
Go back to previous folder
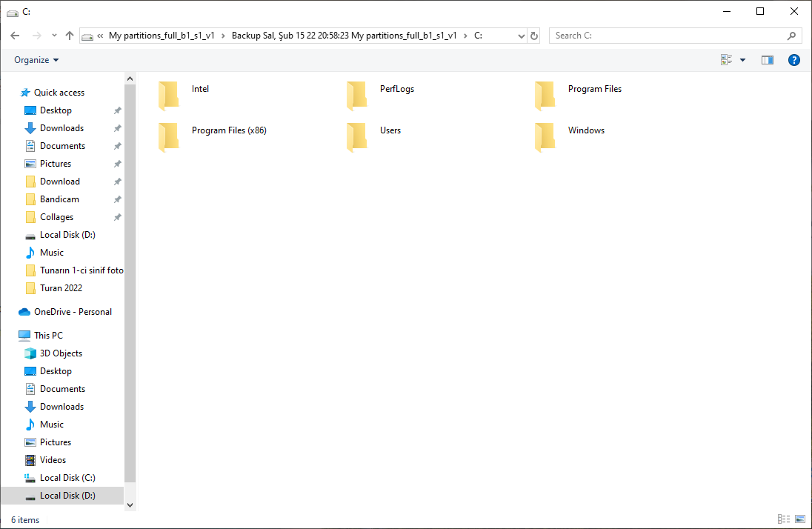coord(15,36)
